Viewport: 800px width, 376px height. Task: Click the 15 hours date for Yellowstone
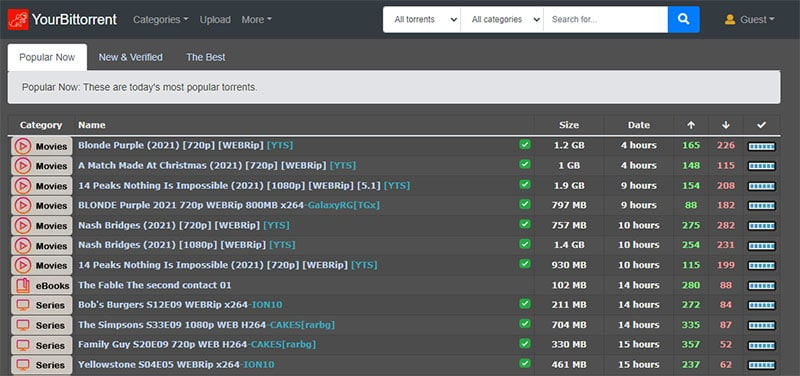[639, 365]
